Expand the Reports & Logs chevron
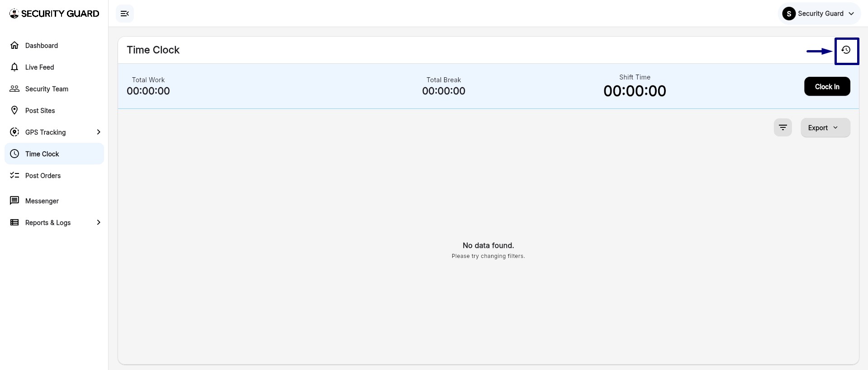Screen dimensions: 868x370 (x=98, y=222)
